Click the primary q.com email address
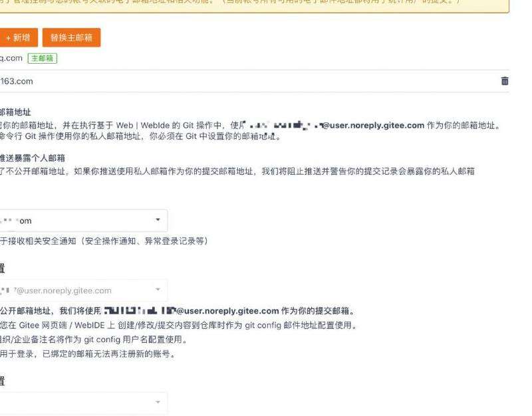Image resolution: width=532 pixels, height=416 pixels. pos(11,58)
